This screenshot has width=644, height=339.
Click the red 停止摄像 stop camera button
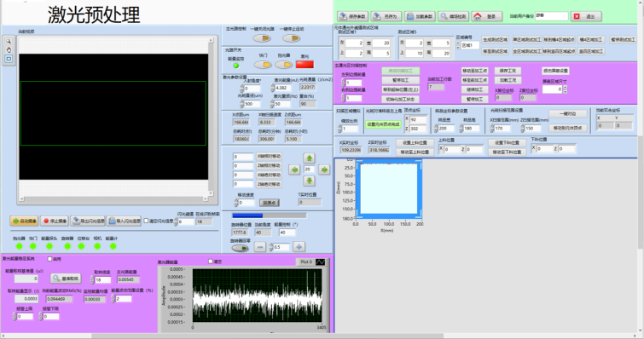click(x=55, y=221)
